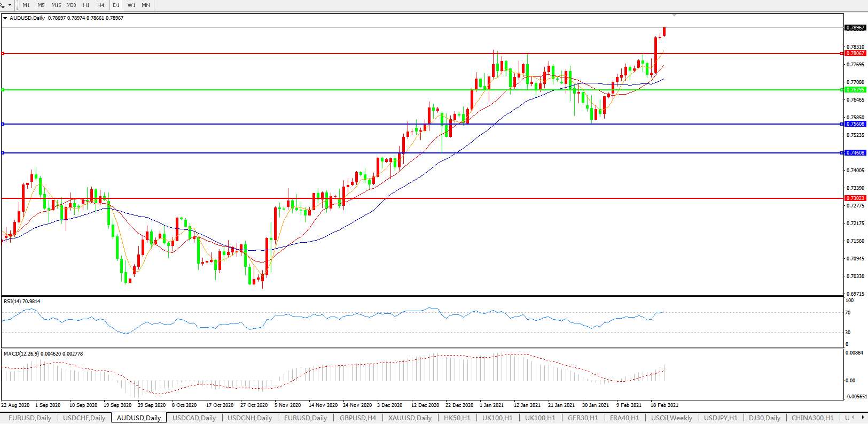Click the gray chart shift triangle marker
Viewport: 868px width, 424px height.
point(675,15)
